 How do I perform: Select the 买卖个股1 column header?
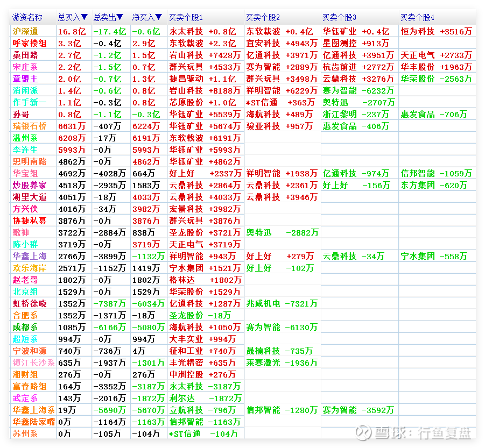click(186, 18)
